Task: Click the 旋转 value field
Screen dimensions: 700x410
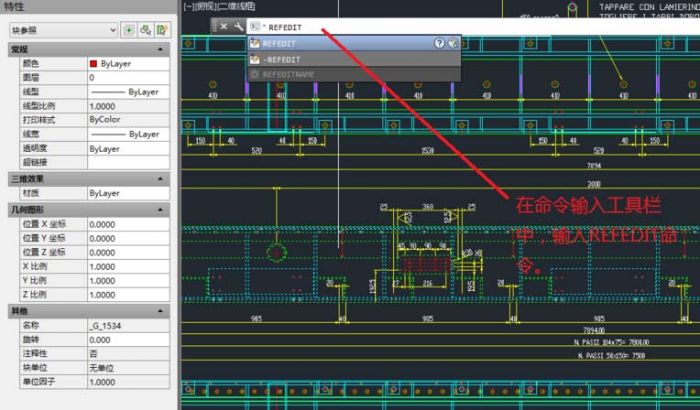Action: (x=128, y=340)
